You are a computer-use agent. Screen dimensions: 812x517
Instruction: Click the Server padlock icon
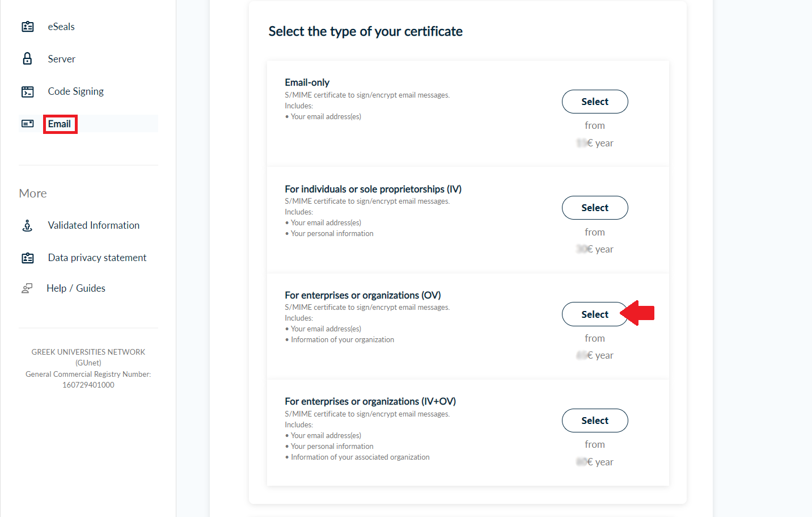pyautogui.click(x=27, y=59)
